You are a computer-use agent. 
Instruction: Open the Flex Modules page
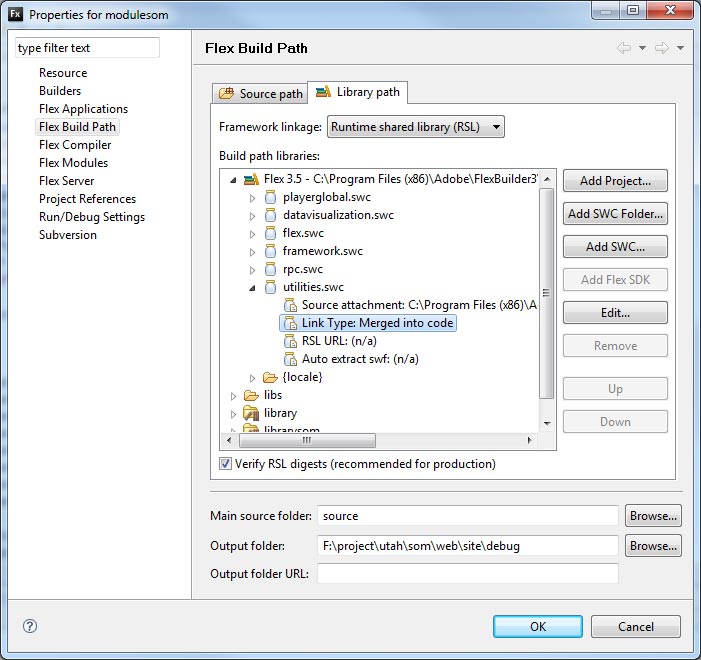coord(73,163)
